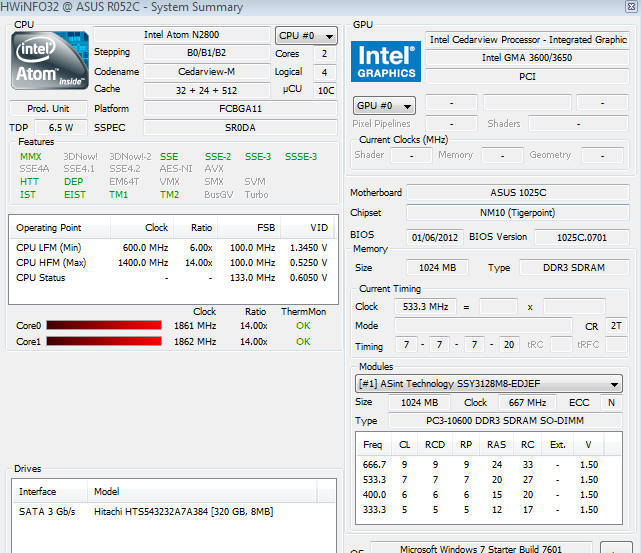Click the EIST feature label

click(75, 195)
